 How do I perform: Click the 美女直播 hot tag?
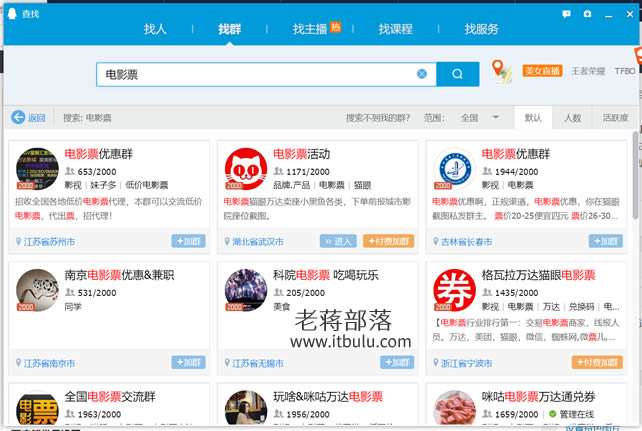543,71
